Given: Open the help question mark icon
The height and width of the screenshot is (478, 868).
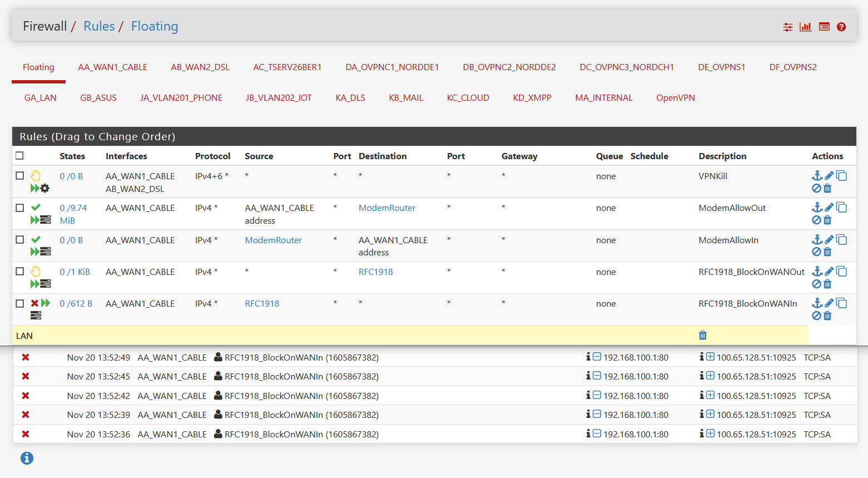Looking at the screenshot, I should 841,27.
